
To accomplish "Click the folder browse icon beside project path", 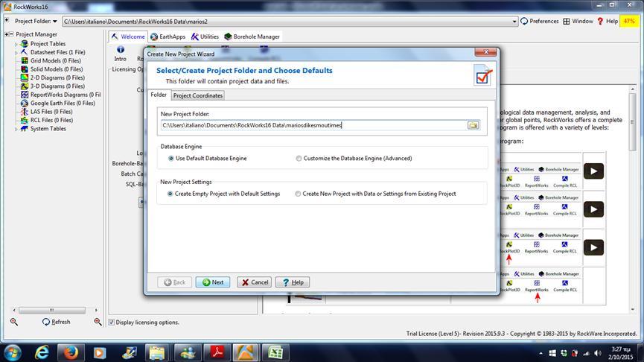I will (x=474, y=125).
